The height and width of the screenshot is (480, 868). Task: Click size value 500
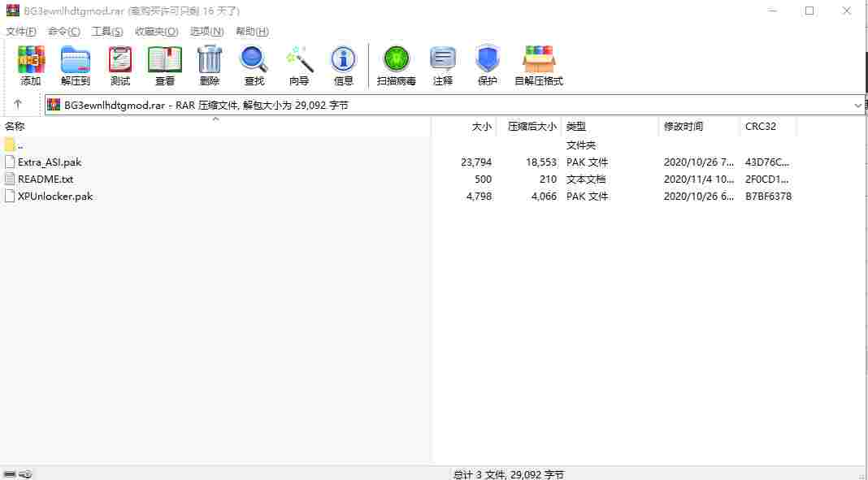pyautogui.click(x=483, y=179)
